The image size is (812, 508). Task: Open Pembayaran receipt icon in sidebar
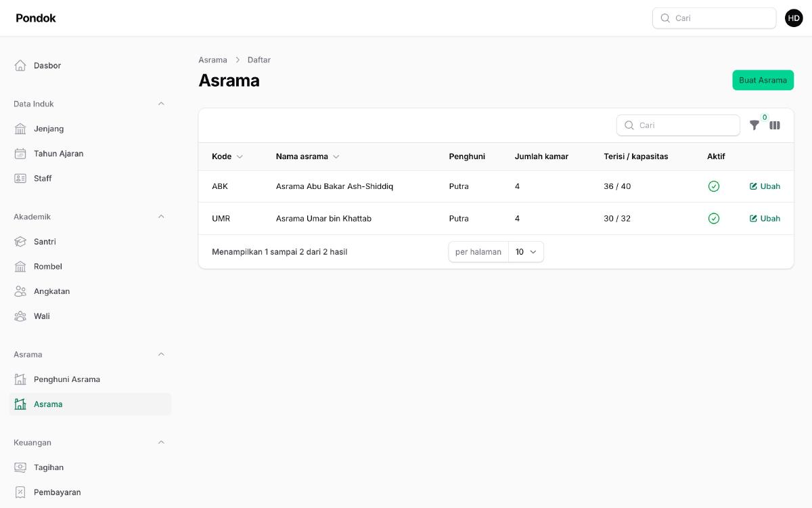(20, 492)
